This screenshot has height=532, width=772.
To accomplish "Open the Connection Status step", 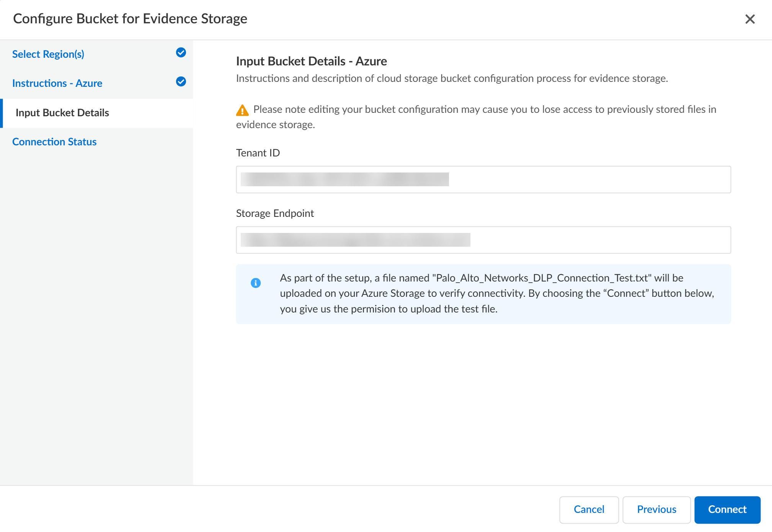I will 54,142.
